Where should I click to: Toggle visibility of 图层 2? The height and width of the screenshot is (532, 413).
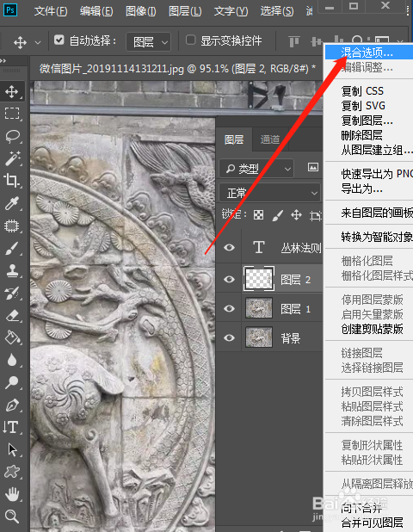coord(229,279)
